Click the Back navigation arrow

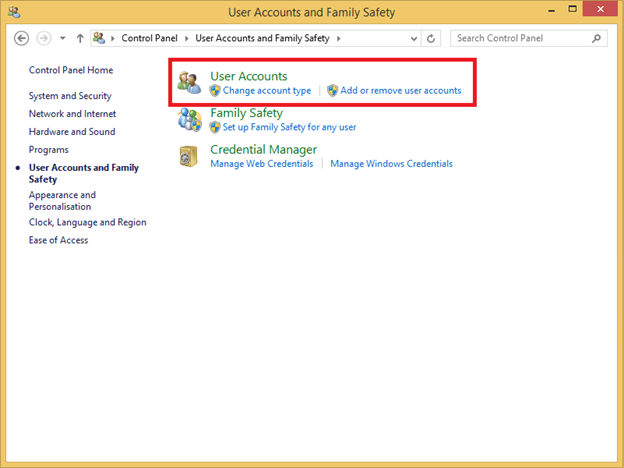pyautogui.click(x=21, y=39)
